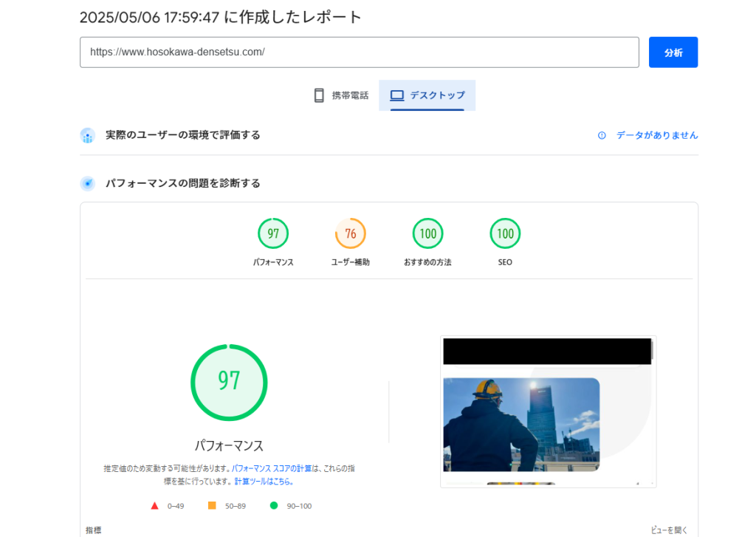Click the orange square 50–89 legend icon
The height and width of the screenshot is (537, 756).
point(212,506)
